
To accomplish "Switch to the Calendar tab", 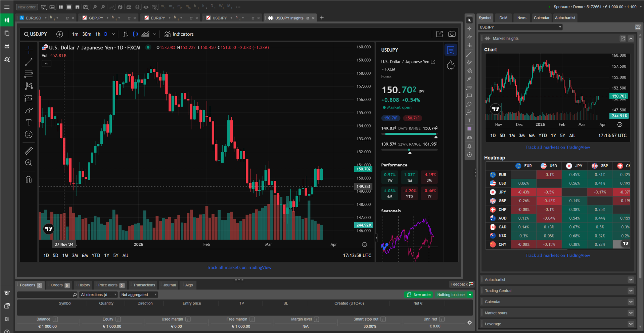I will pos(541,18).
